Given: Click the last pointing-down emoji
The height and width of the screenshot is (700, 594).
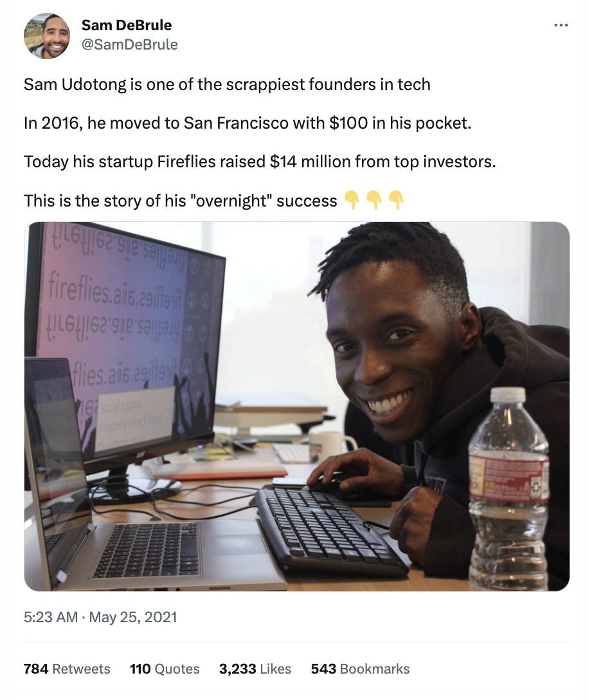Looking at the screenshot, I should (x=396, y=200).
